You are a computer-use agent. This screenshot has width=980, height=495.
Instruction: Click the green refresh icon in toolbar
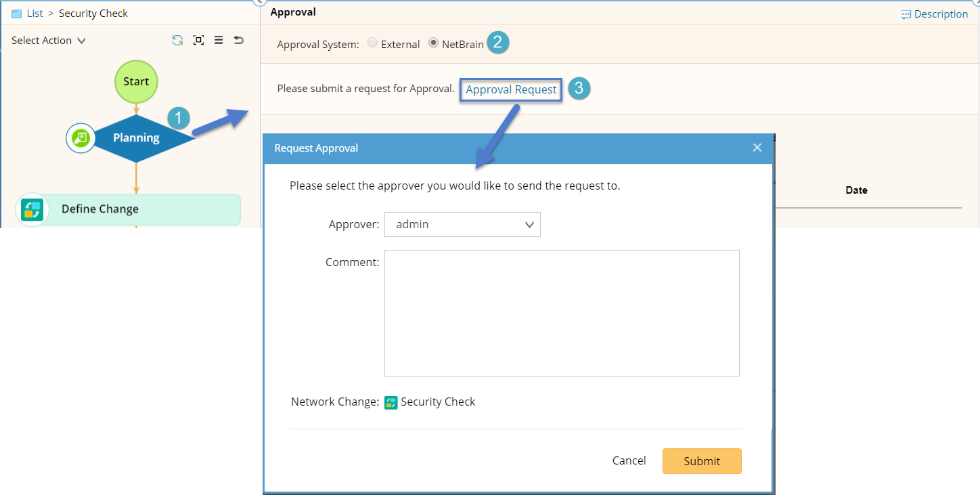click(177, 41)
